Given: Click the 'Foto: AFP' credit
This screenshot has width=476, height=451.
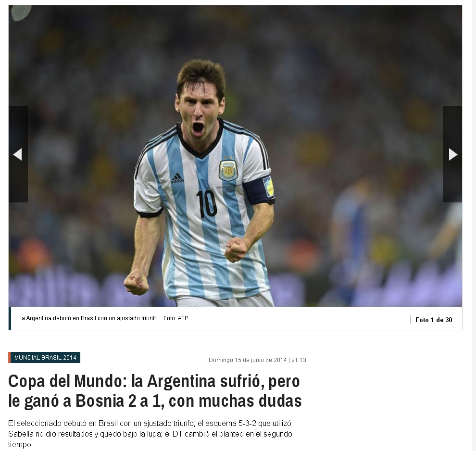Looking at the screenshot, I should [x=176, y=318].
